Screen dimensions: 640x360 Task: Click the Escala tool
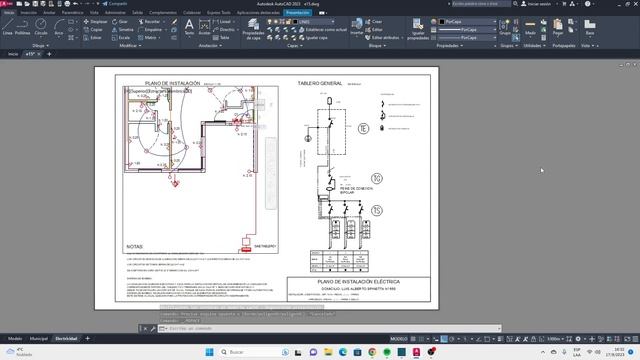click(x=121, y=38)
